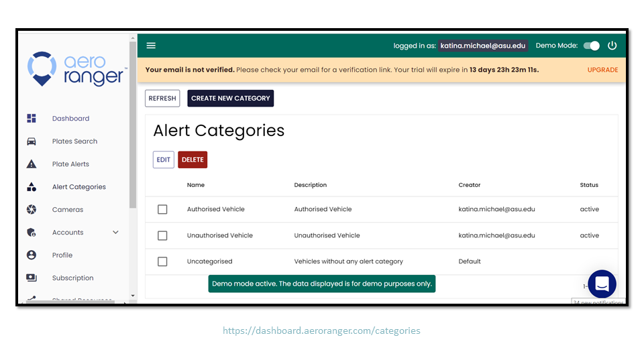644x362 pixels.
Task: Open the chat support bubble icon
Action: coord(602,284)
